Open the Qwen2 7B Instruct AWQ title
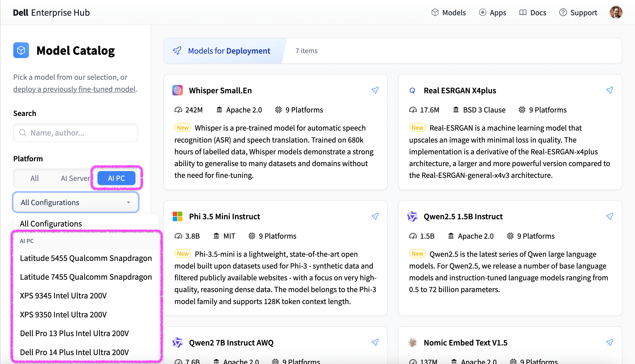635x364 pixels. click(231, 343)
